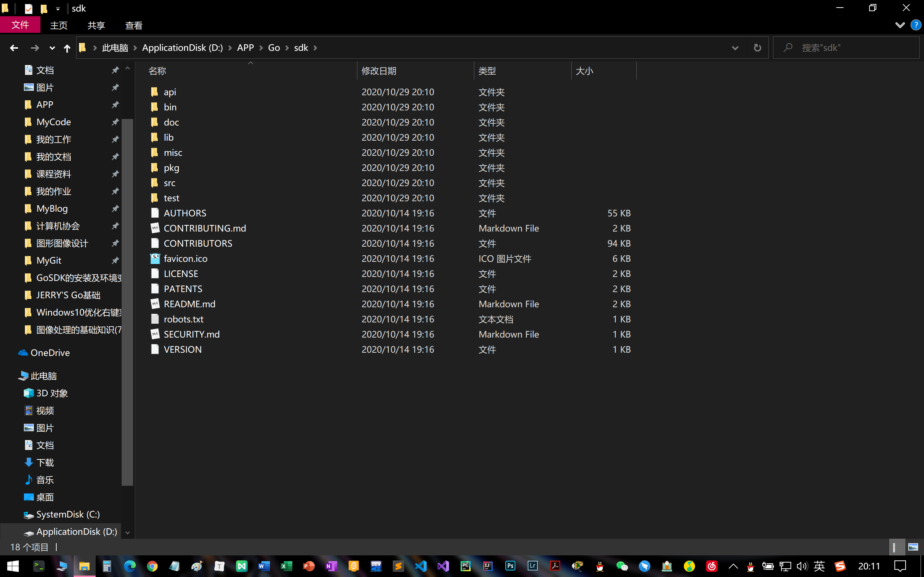Image resolution: width=924 pixels, height=577 pixels.
Task: Open the Help question mark icon
Action: [x=916, y=25]
